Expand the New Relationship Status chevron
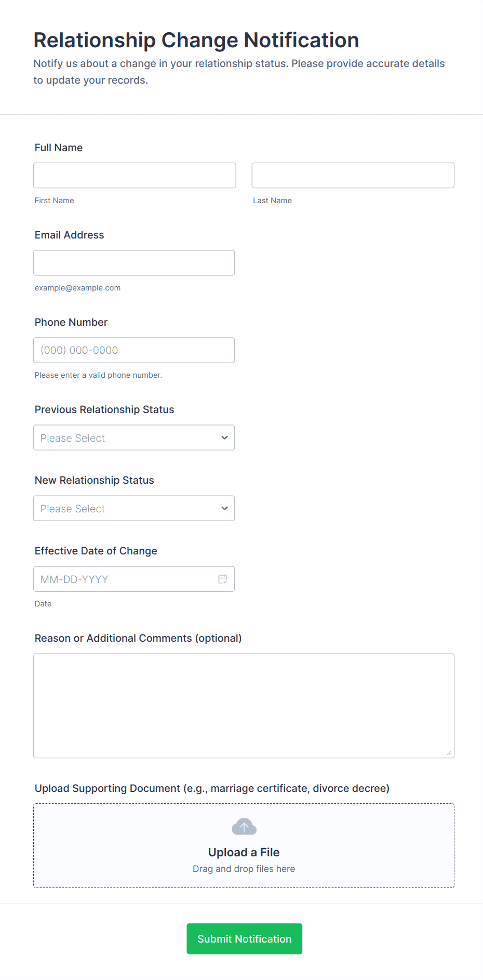Viewport: 483px width, 980px height. [x=224, y=508]
